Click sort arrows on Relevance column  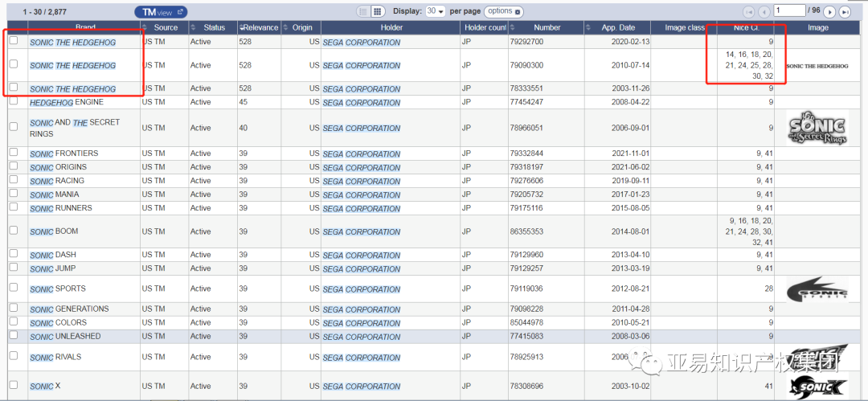click(x=241, y=27)
